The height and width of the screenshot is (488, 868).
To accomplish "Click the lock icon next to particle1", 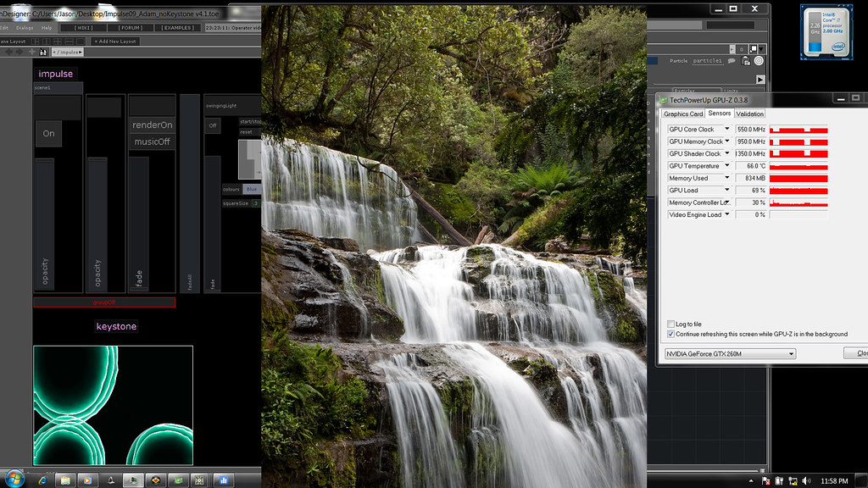I will coord(748,61).
